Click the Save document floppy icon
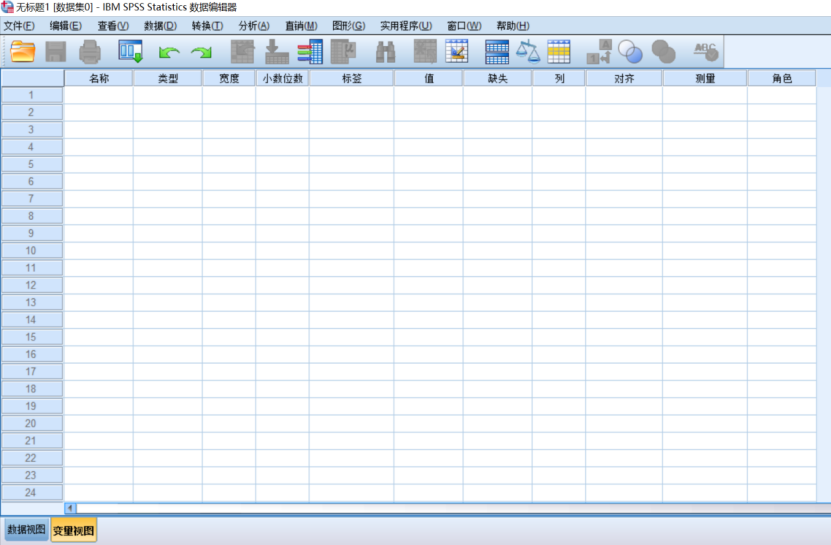 [56, 51]
